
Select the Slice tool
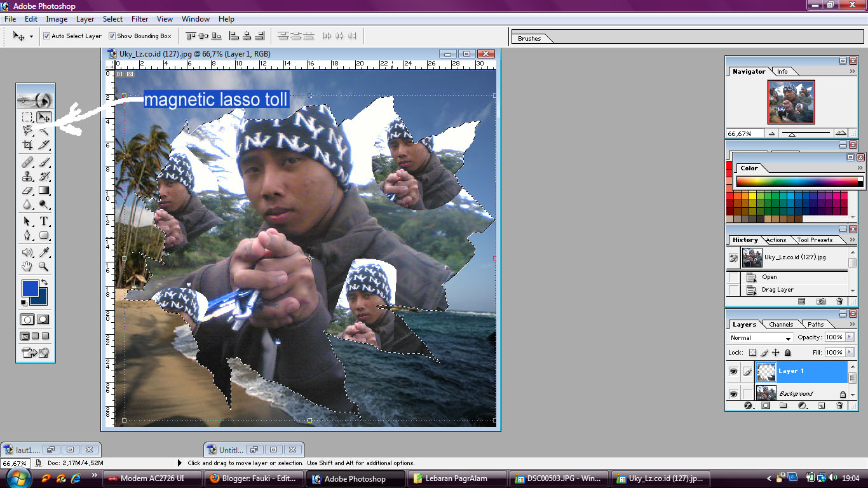[44, 145]
